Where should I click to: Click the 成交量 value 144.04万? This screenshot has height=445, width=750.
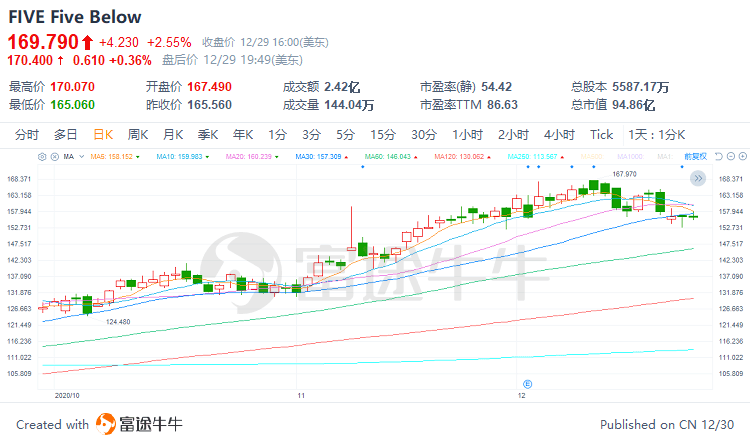[349, 105]
